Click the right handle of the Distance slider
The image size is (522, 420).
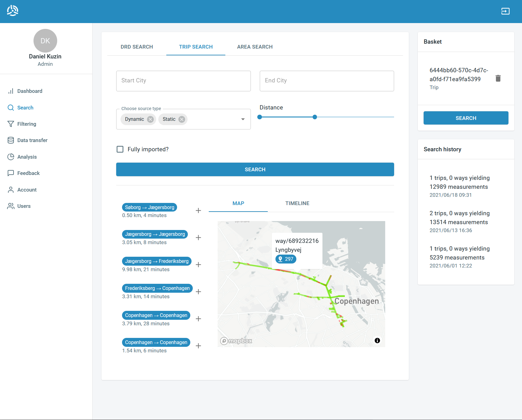point(314,117)
